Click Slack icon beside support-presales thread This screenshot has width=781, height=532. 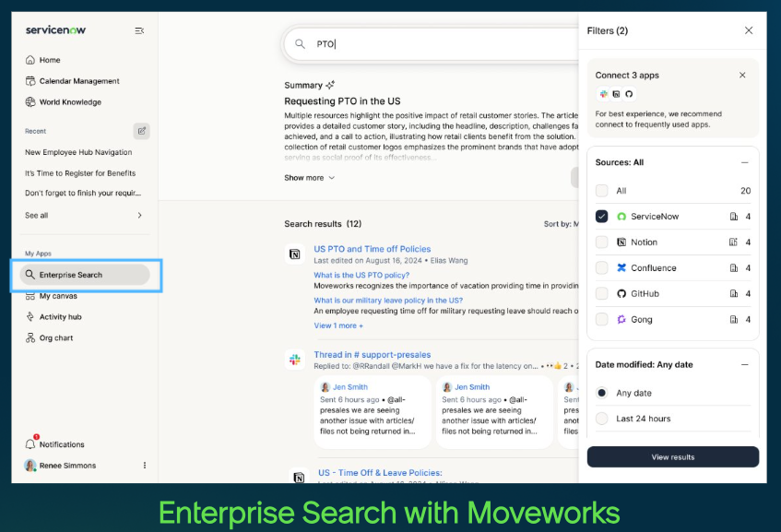[x=295, y=360]
